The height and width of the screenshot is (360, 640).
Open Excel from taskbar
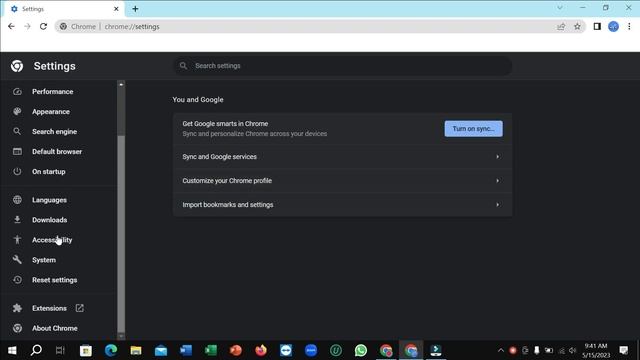[x=211, y=350]
